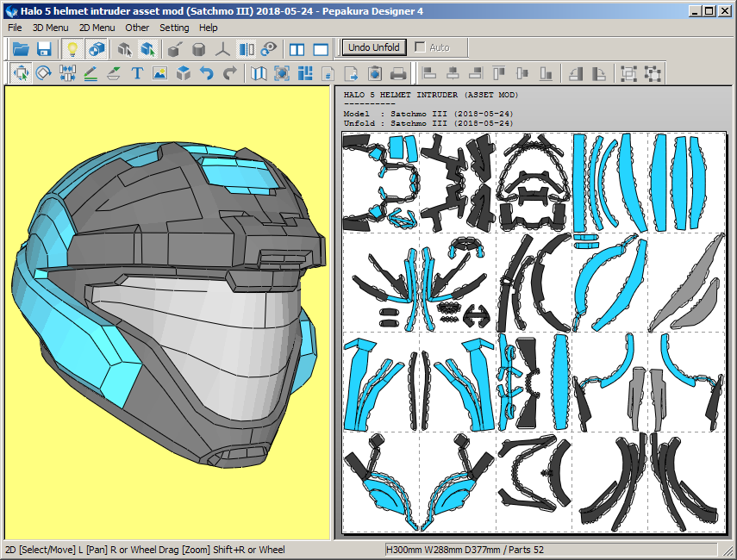
Task: Expand the Setting menu
Action: [x=174, y=28]
